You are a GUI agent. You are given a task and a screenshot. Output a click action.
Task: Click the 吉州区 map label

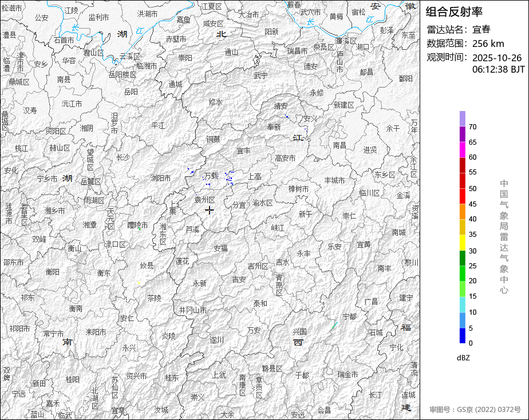click(x=258, y=266)
